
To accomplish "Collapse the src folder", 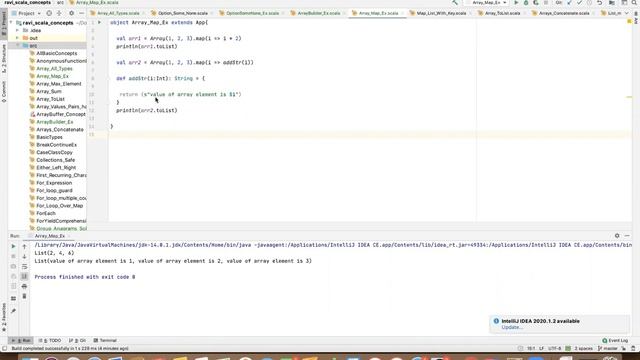I will point(17,46).
